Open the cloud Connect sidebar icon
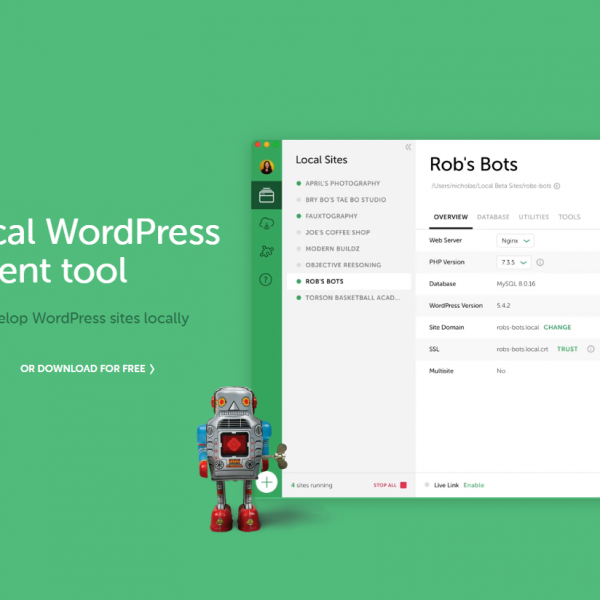 click(266, 223)
